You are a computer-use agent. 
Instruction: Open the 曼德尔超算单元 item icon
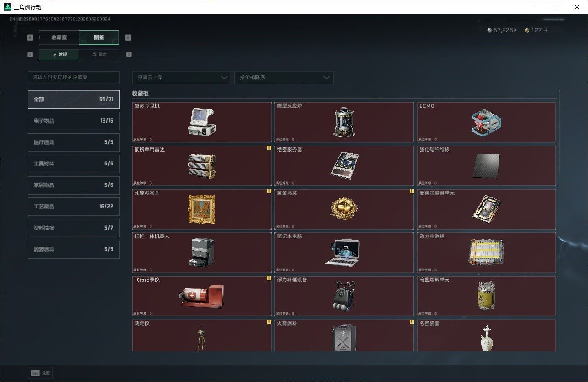[486, 209]
